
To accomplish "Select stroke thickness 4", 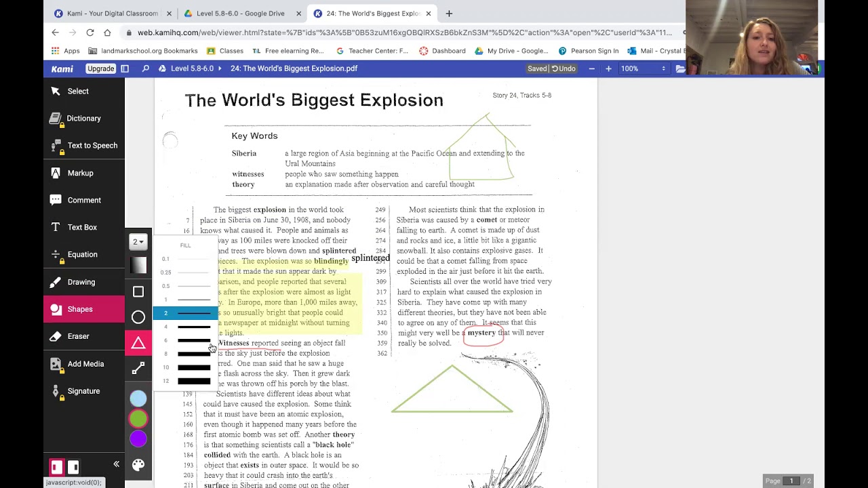I will pos(186,327).
